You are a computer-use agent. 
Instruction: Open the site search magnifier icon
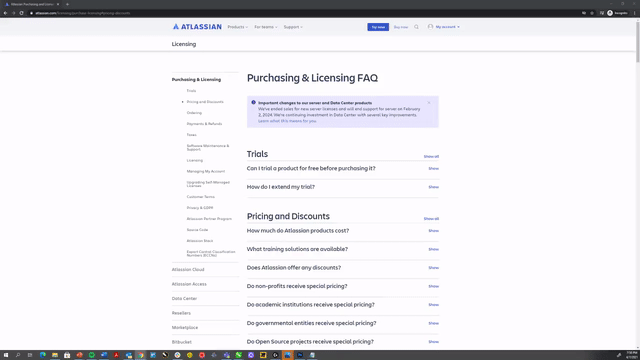416,27
